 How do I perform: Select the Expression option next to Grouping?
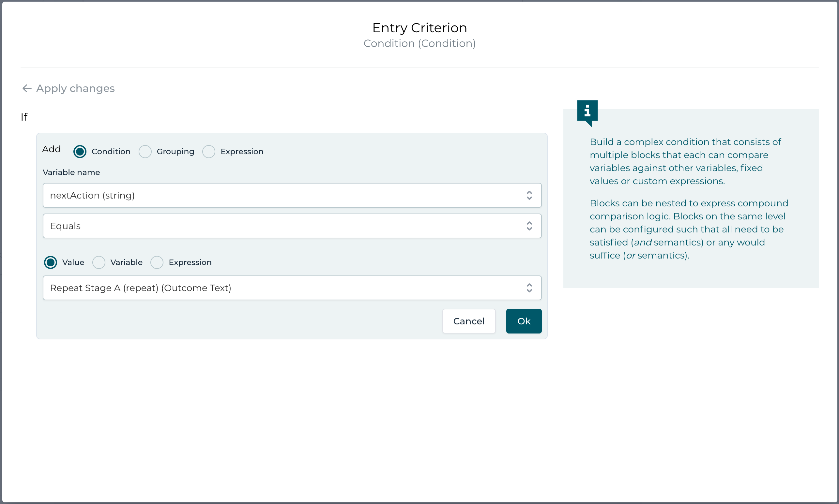click(x=209, y=152)
